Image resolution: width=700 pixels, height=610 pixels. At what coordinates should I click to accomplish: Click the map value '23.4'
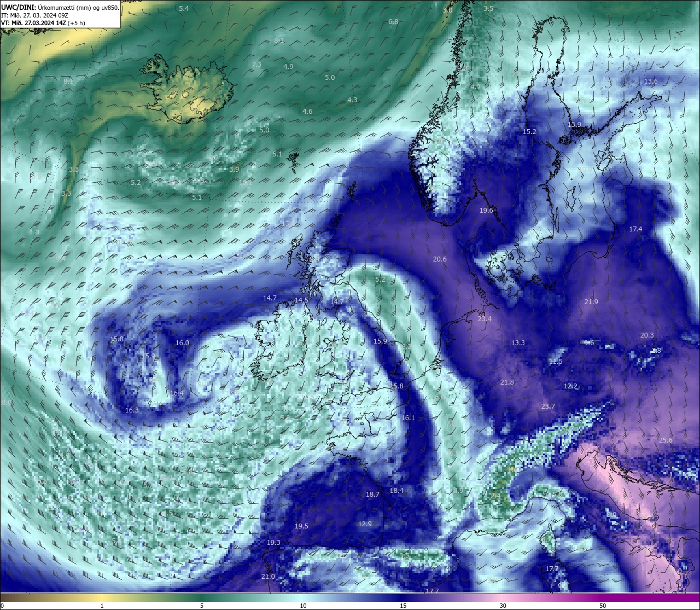pyautogui.click(x=485, y=319)
